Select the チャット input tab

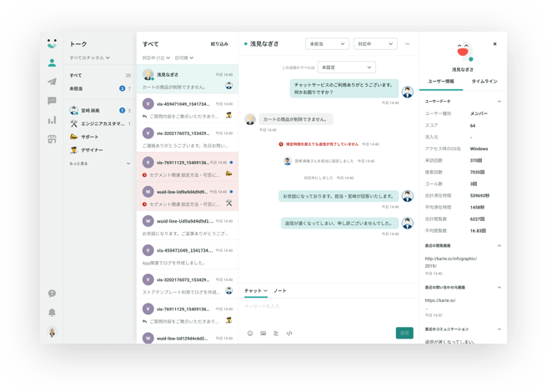click(256, 291)
